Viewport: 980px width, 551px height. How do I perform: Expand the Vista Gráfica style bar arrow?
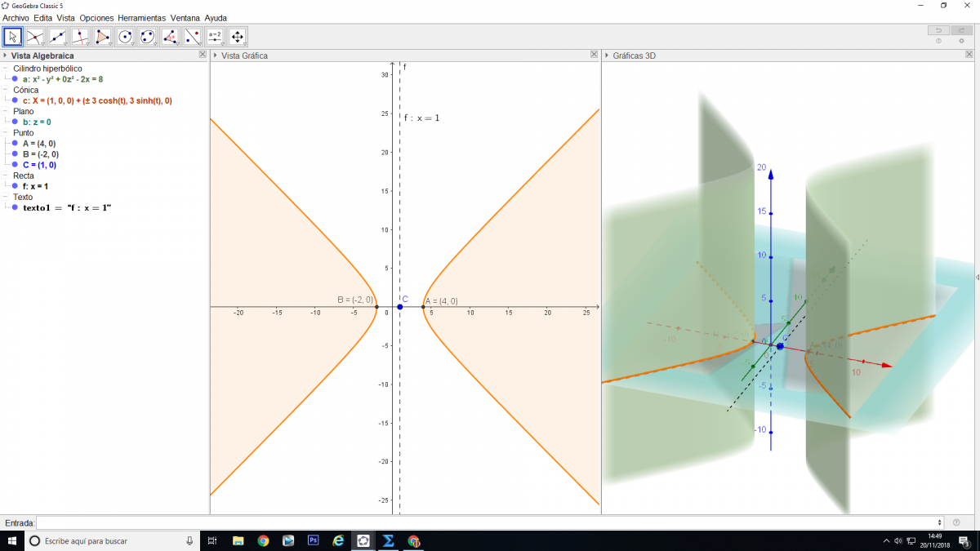pyautogui.click(x=215, y=56)
